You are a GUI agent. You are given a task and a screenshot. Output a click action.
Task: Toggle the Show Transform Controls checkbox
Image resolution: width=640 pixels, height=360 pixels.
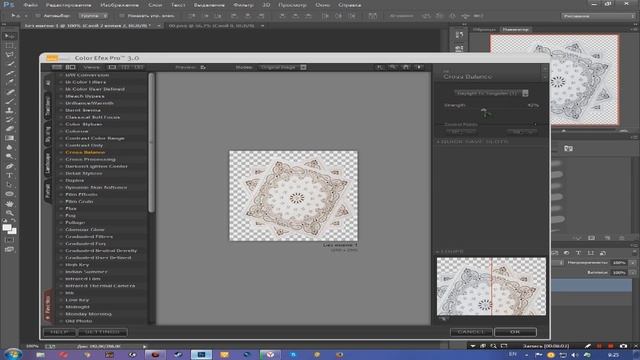tap(122, 16)
